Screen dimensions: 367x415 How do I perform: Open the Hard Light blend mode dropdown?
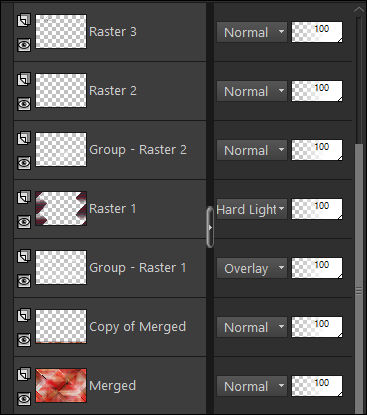(x=252, y=209)
